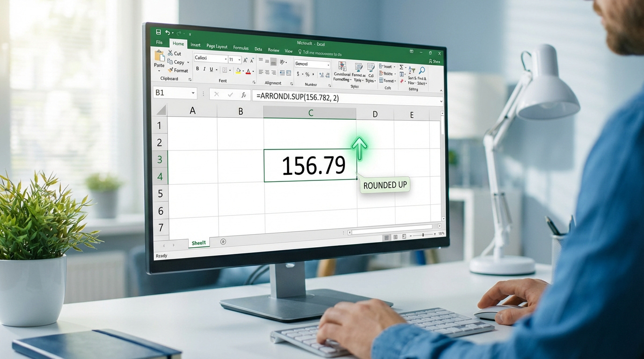Click the Share button
Image resolution: width=644 pixels, height=359 pixels.
(x=433, y=60)
